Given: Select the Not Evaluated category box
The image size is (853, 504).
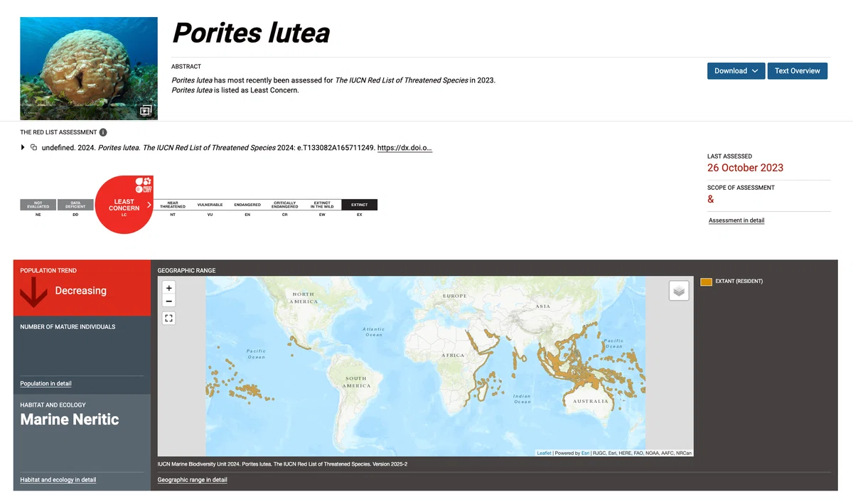Looking at the screenshot, I should pos(38,205).
